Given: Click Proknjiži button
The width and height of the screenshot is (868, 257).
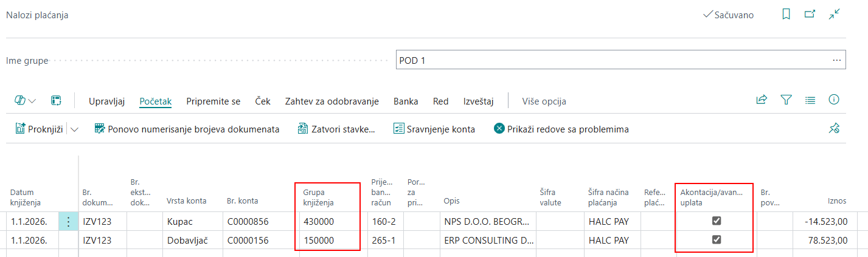Looking at the screenshot, I should (40, 129).
